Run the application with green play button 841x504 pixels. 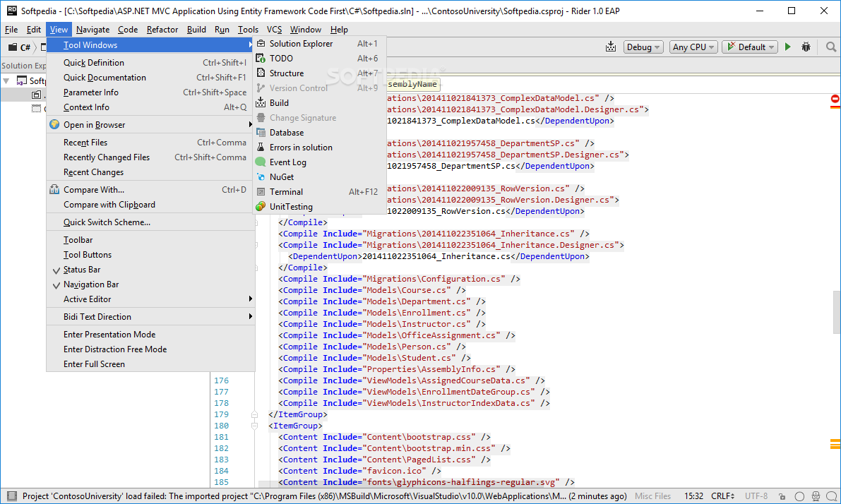coord(788,47)
